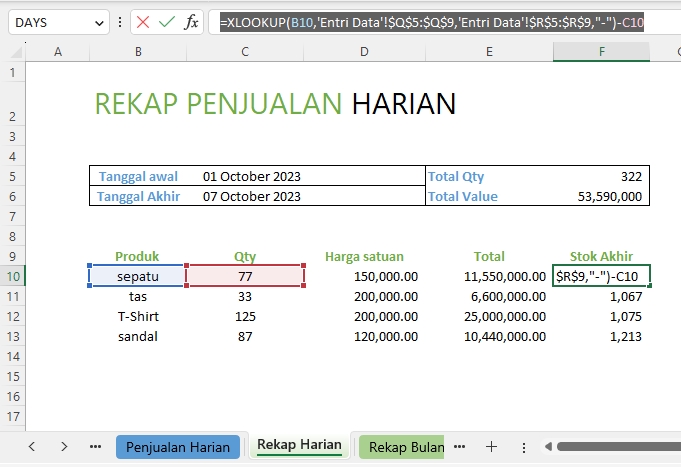Image resolution: width=681 pixels, height=467 pixels.
Task: Select the 150,000.00 price cell
Action: click(364, 276)
